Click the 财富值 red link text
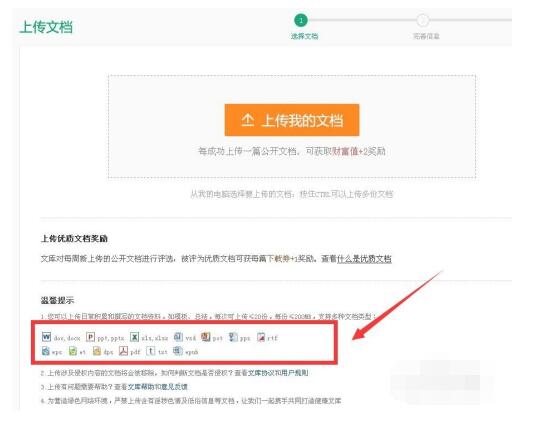Image resolution: width=548 pixels, height=432 pixels. point(345,151)
